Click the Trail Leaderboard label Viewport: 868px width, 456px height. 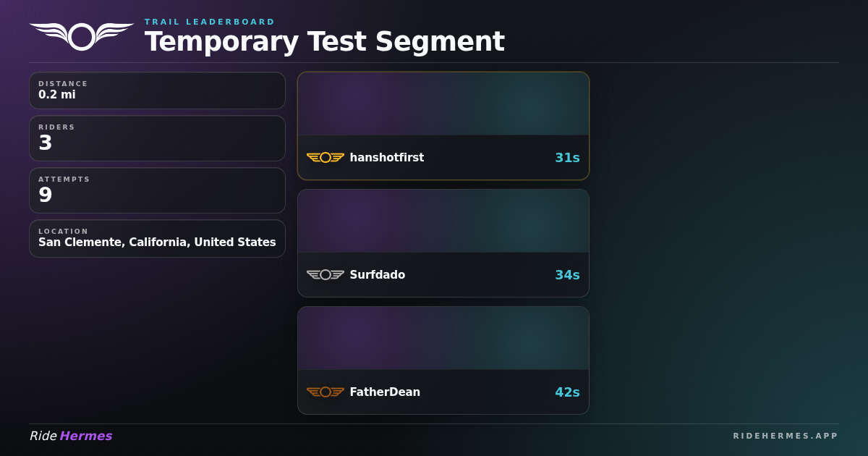(210, 22)
